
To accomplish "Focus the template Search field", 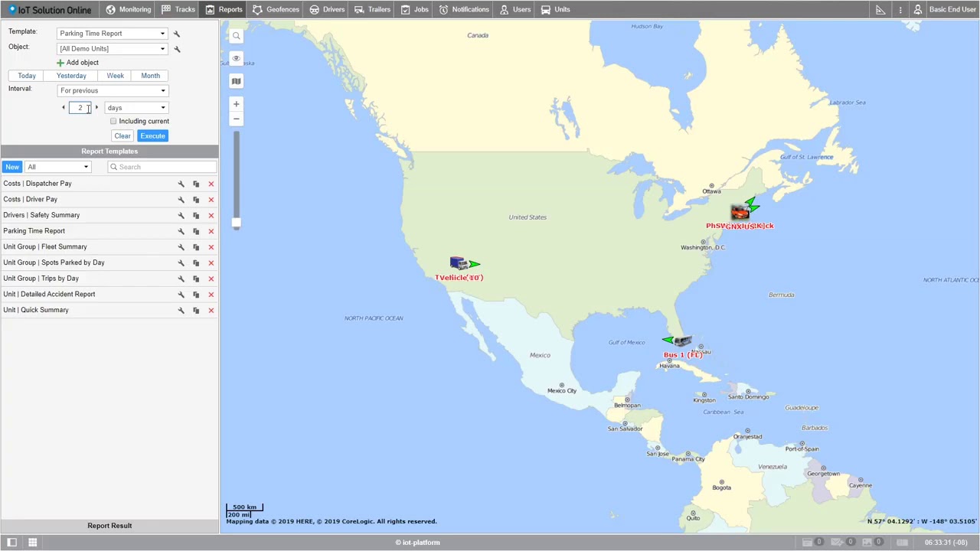I will tap(162, 167).
